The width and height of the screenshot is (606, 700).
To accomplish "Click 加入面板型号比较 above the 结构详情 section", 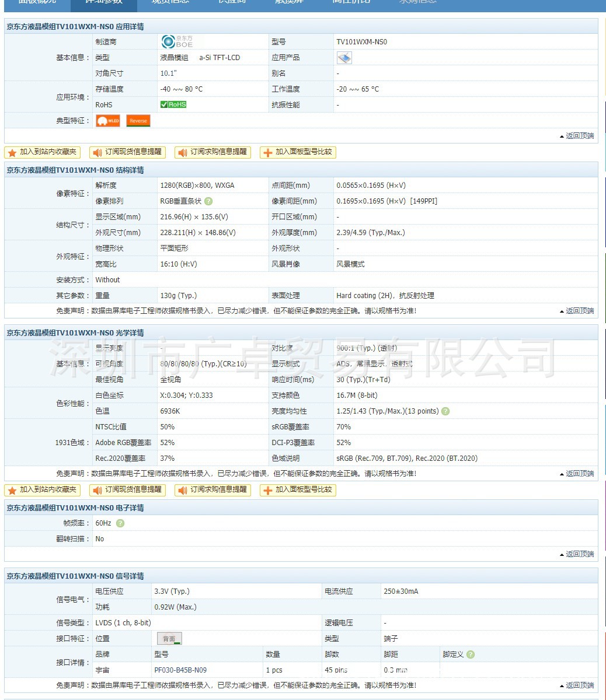I will tap(298, 152).
